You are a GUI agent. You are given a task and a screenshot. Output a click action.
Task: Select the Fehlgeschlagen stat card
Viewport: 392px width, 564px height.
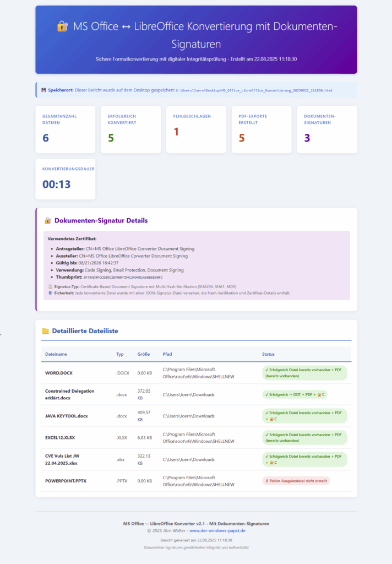click(x=196, y=129)
